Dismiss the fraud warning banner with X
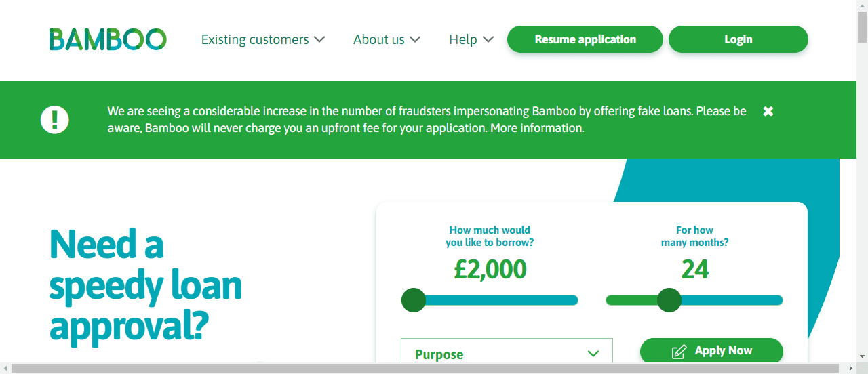The image size is (868, 374). tap(768, 111)
